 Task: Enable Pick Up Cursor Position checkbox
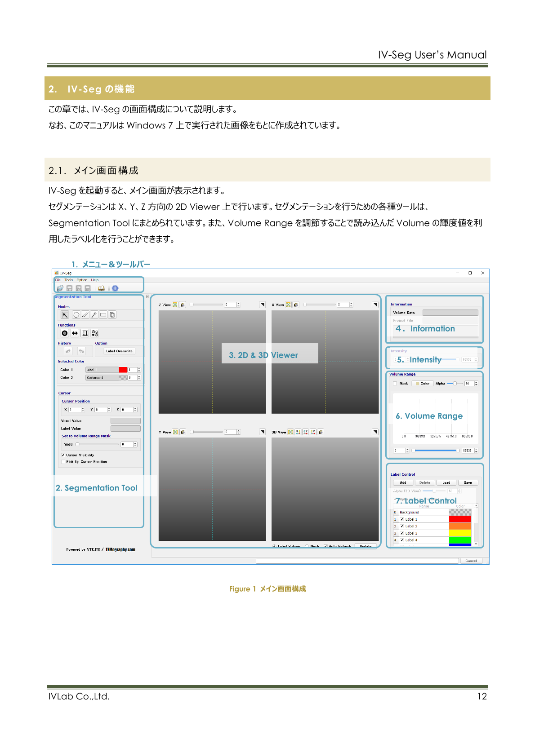63,462
